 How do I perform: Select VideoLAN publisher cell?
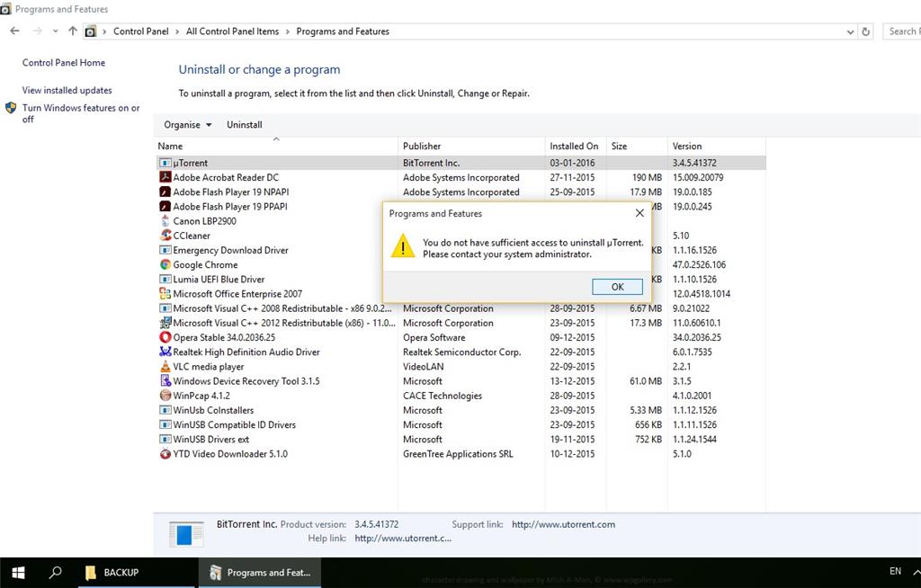coord(424,367)
